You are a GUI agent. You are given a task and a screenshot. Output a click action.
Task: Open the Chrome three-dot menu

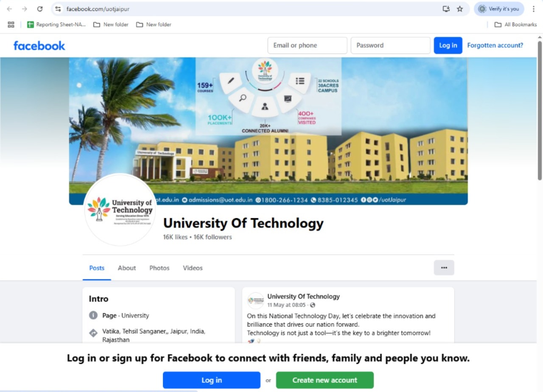(534, 9)
